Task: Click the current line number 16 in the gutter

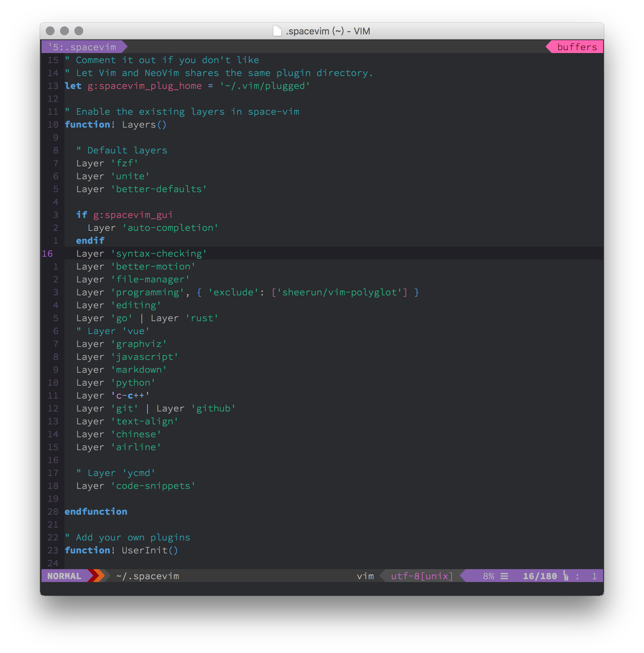Action: 47,253
